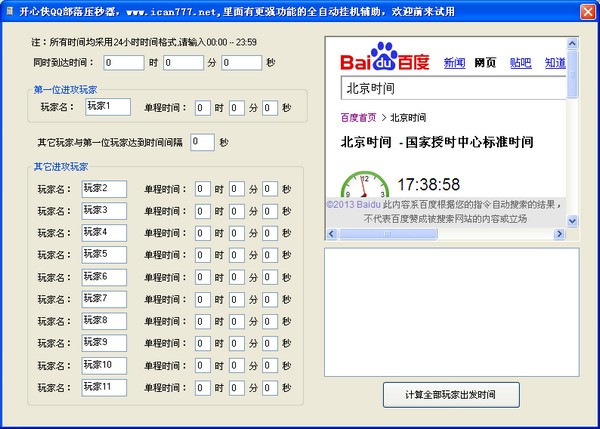Click 玩家9 单程时间 minute field
Image resolution: width=600 pixels, height=429 pixels.
click(x=236, y=344)
